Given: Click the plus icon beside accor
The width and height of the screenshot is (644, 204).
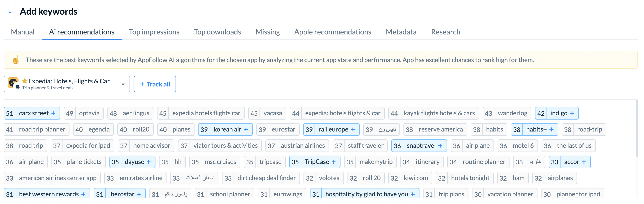Looking at the screenshot, I should click(x=584, y=162).
